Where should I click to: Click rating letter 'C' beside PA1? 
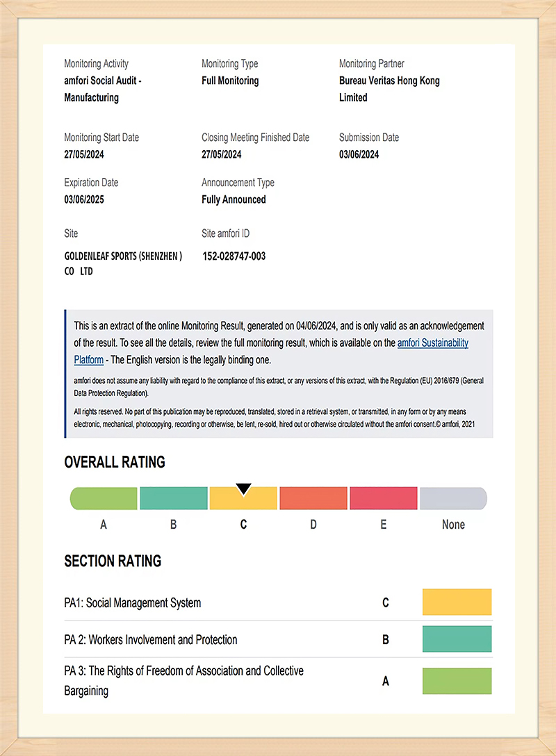tap(385, 602)
